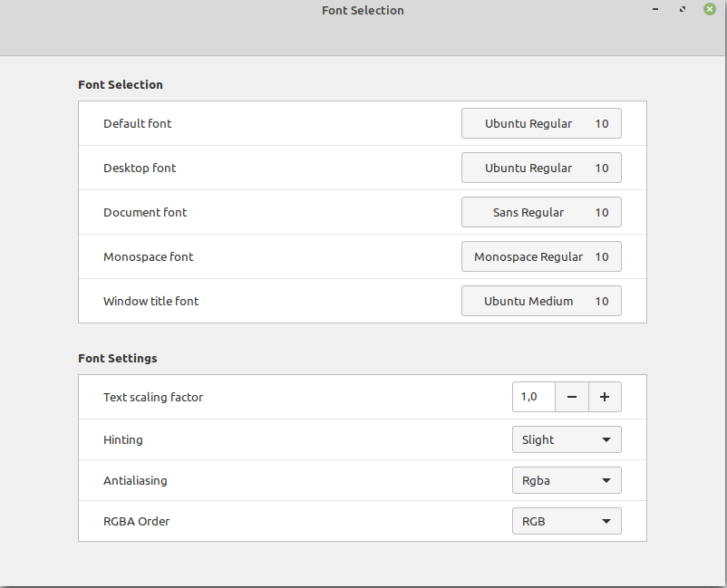Change the Desktop font selection
The image size is (727, 588).
point(541,168)
